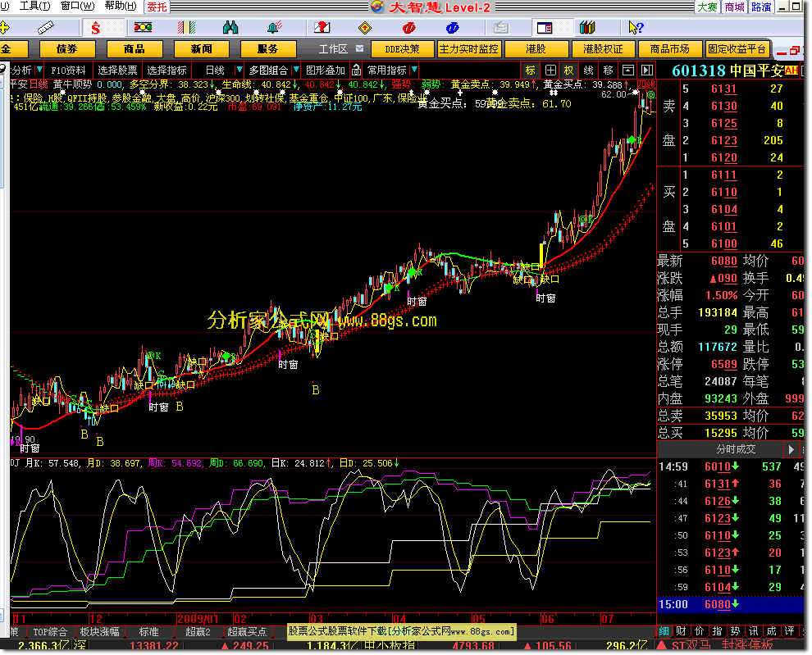Open the 日线 period dropdown
Screen dimensions: 812x655
tap(239, 70)
